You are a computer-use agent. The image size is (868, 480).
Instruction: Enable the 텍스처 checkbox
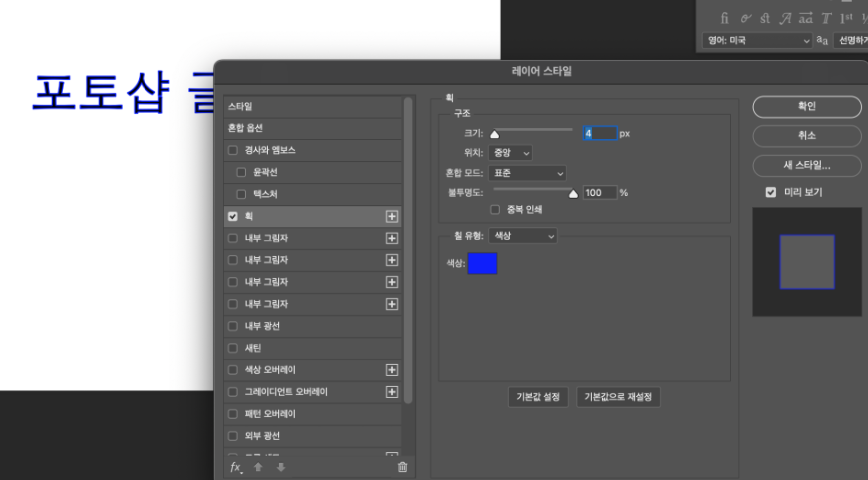(x=241, y=194)
